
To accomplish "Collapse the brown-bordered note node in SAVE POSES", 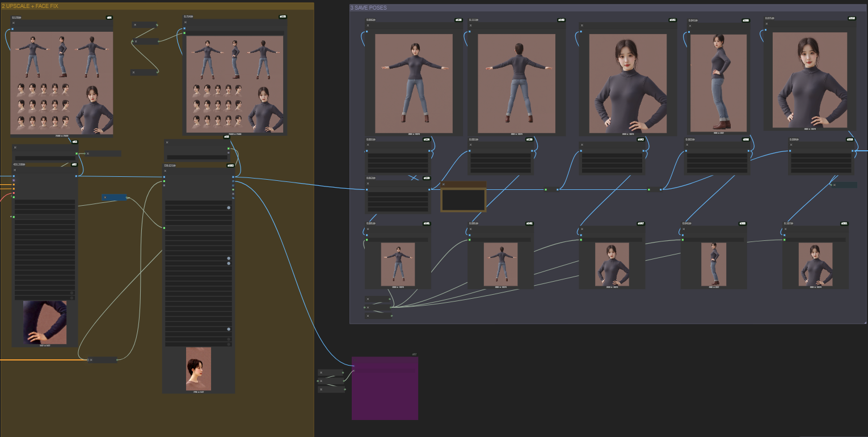I will [x=444, y=185].
